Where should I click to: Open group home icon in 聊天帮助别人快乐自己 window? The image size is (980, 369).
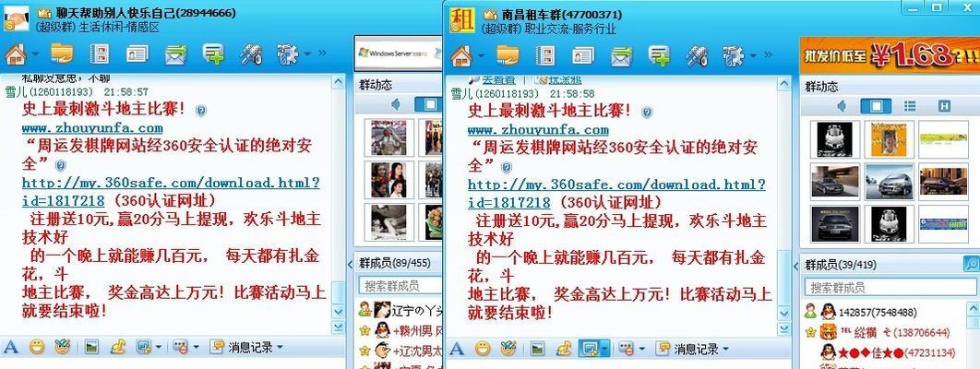point(15,55)
